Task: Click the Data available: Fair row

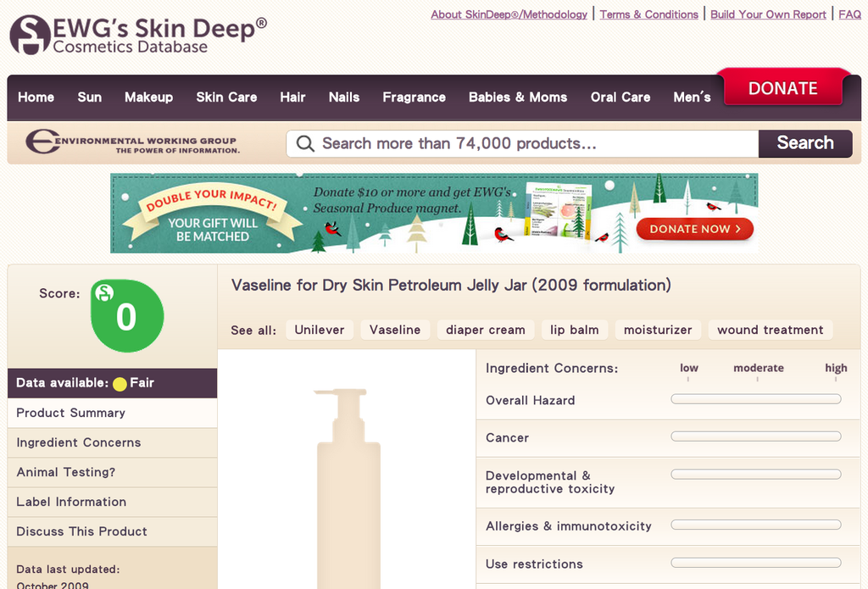Action: tap(113, 383)
